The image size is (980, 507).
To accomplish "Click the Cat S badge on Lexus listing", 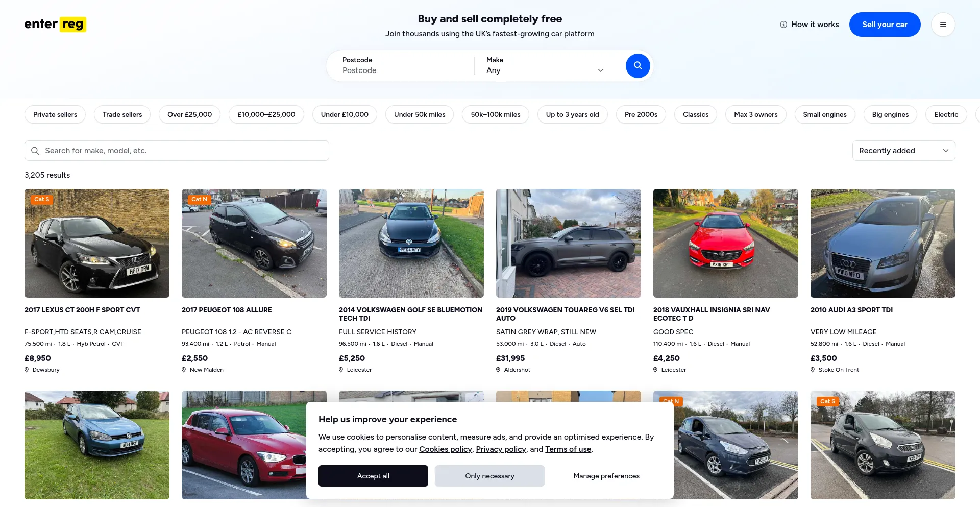I will [x=42, y=199].
